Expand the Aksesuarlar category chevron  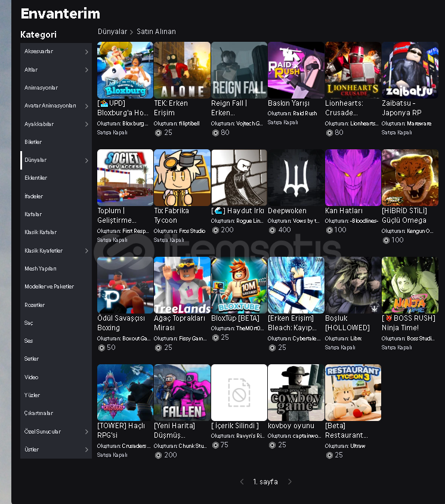[86, 52]
